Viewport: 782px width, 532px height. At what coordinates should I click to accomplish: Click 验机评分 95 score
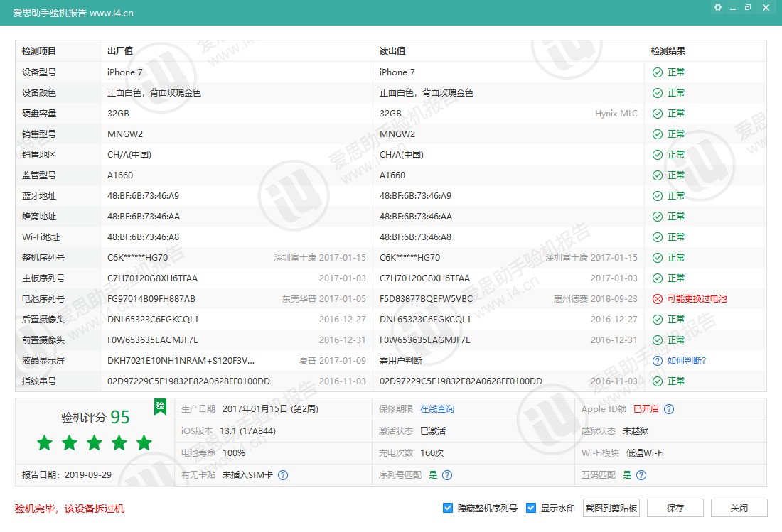(x=95, y=417)
